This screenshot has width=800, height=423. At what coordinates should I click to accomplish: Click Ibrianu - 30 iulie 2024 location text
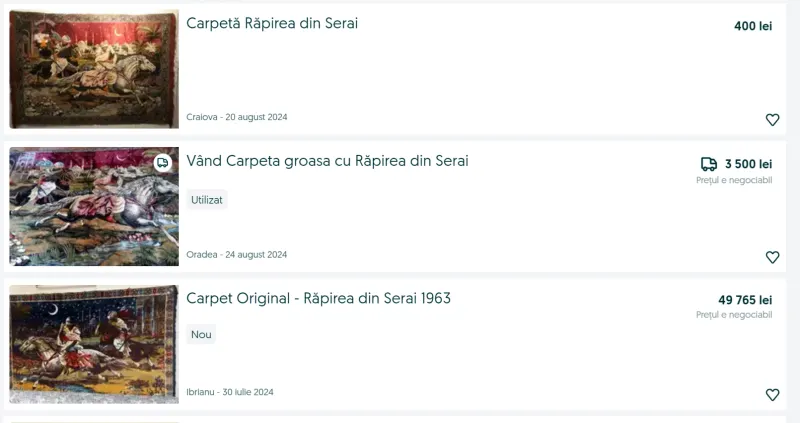click(x=230, y=392)
